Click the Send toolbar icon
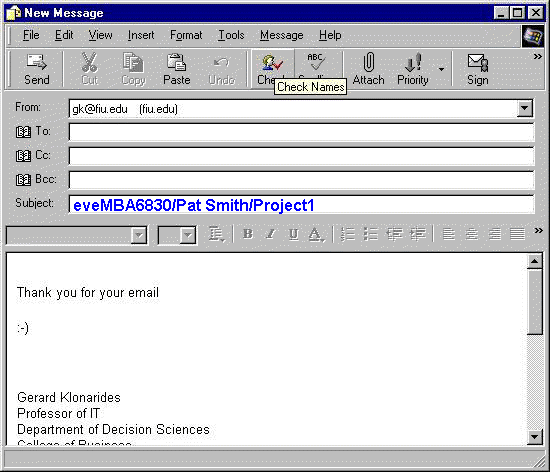 pyautogui.click(x=36, y=62)
